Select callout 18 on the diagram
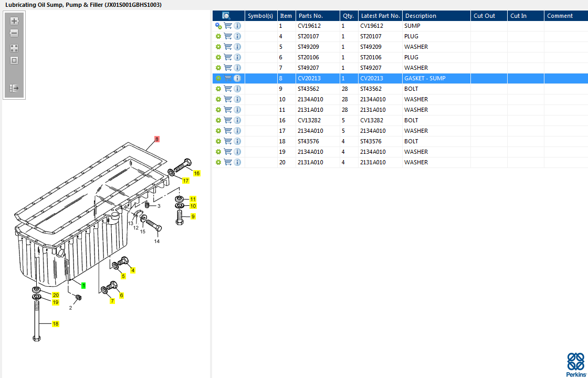 (55, 324)
